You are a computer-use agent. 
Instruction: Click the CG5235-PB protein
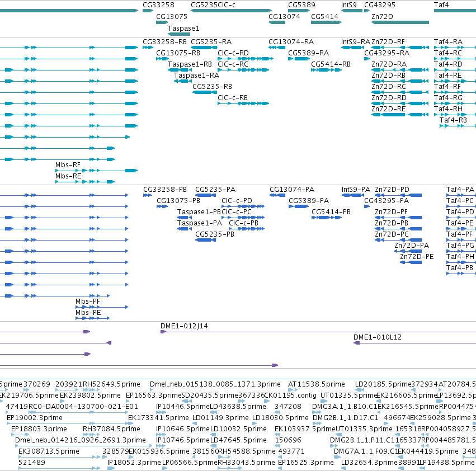tap(205, 240)
